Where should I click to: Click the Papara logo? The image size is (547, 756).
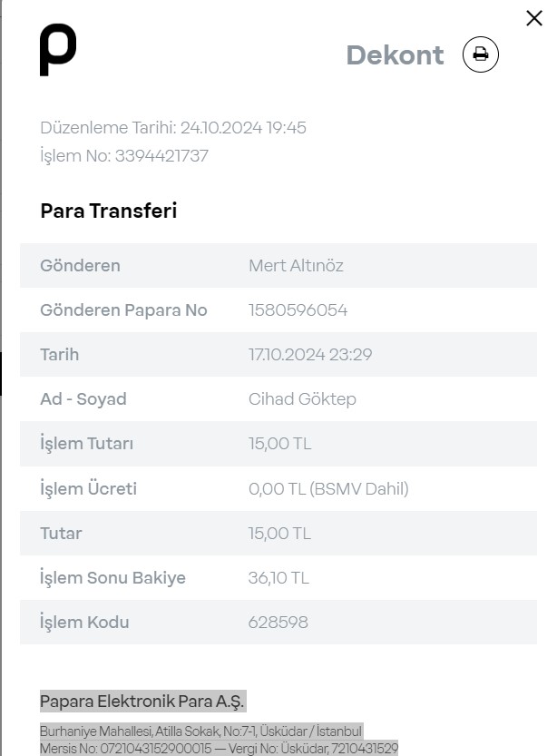pyautogui.click(x=58, y=50)
